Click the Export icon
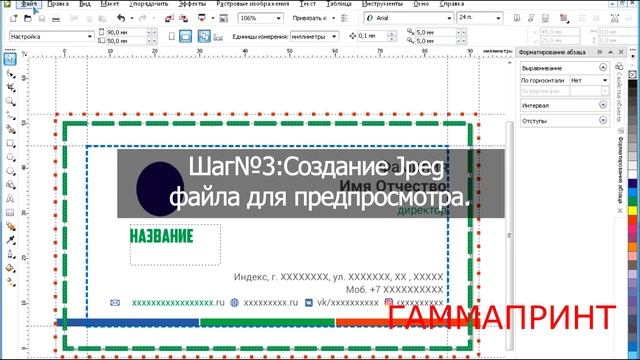The height and width of the screenshot is (360, 640). coord(184,18)
